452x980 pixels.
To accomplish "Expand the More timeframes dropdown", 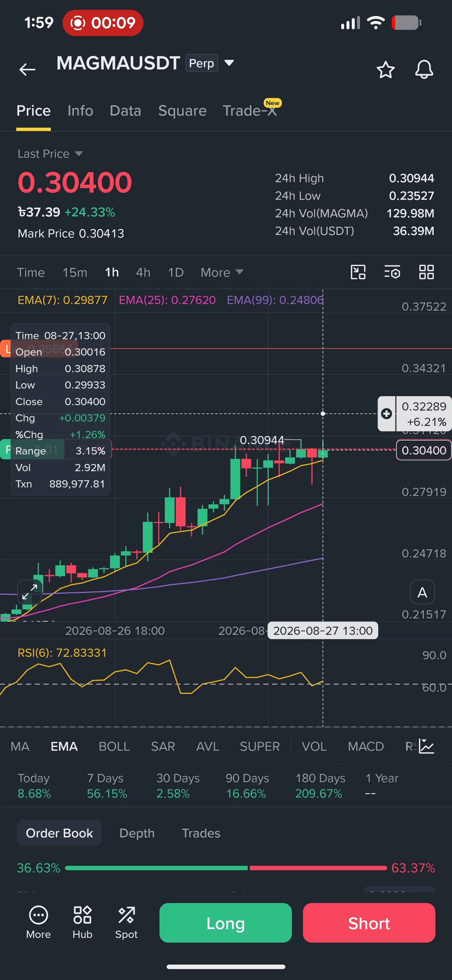I will point(222,272).
